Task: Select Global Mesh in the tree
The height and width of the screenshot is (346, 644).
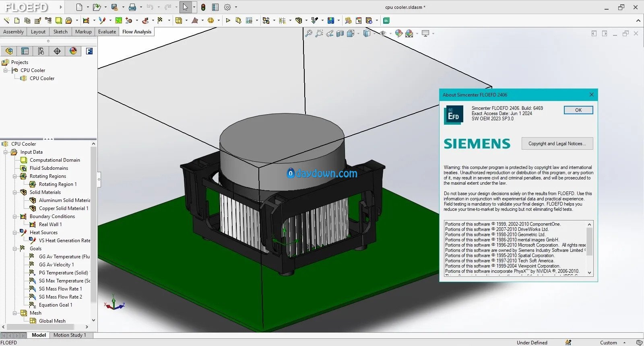Action: point(52,321)
